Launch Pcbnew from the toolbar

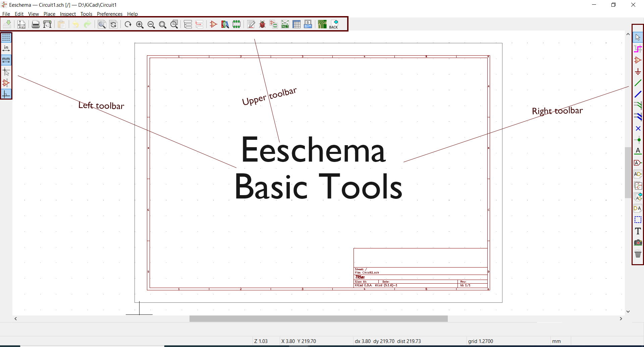(322, 24)
